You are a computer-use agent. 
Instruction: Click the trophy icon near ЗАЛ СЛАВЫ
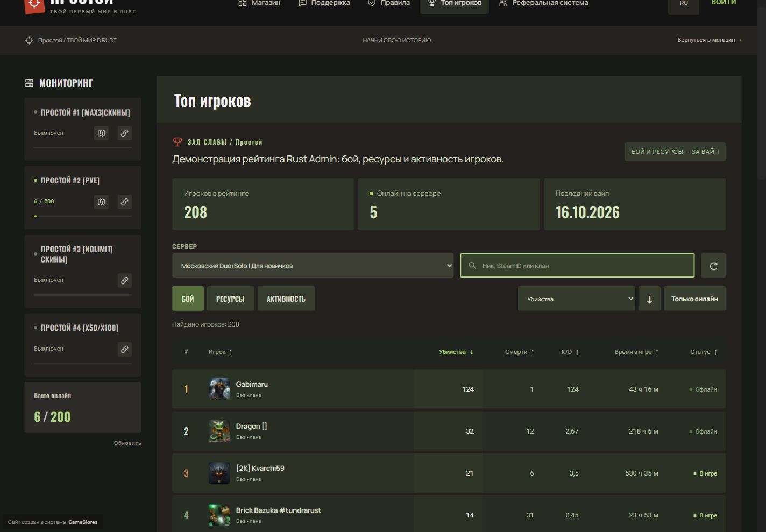pyautogui.click(x=178, y=142)
